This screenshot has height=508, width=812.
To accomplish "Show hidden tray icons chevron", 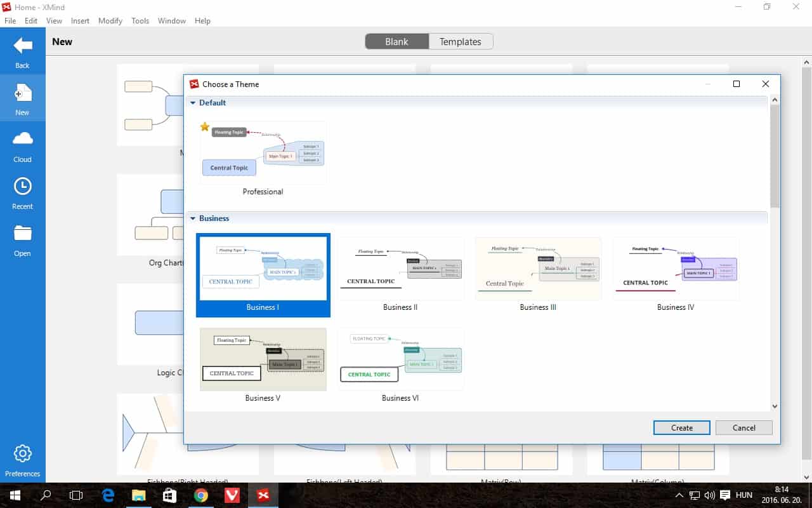I will point(679,495).
